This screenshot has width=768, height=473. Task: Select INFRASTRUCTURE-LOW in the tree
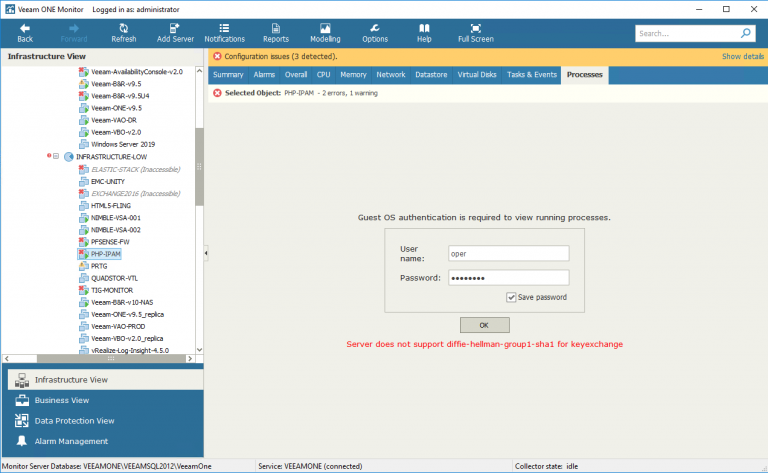[x=111, y=157]
